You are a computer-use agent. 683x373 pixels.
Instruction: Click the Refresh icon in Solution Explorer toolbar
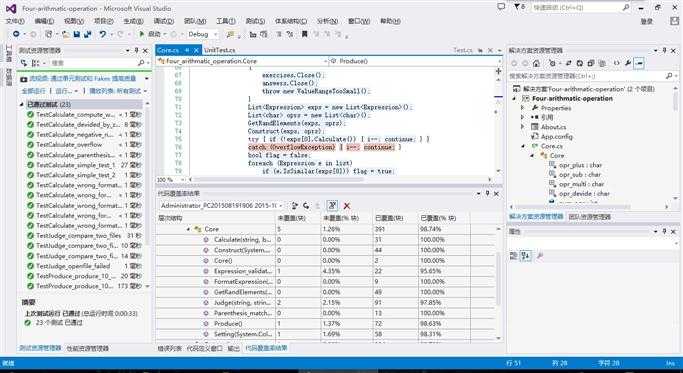580,64
